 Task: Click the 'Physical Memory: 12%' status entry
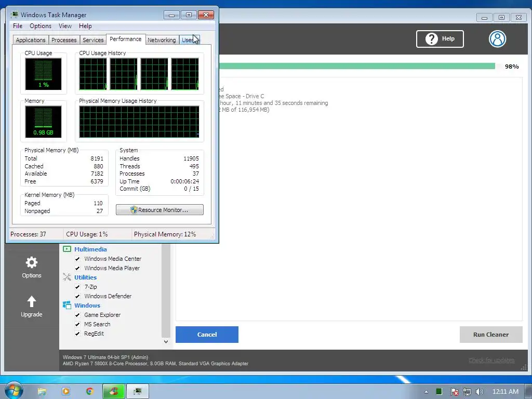[x=165, y=234]
